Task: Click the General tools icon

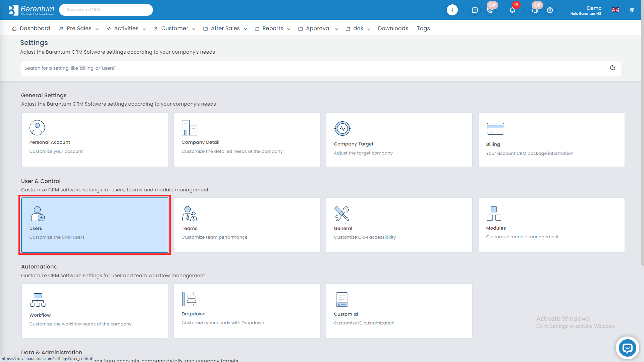Action: (342, 214)
